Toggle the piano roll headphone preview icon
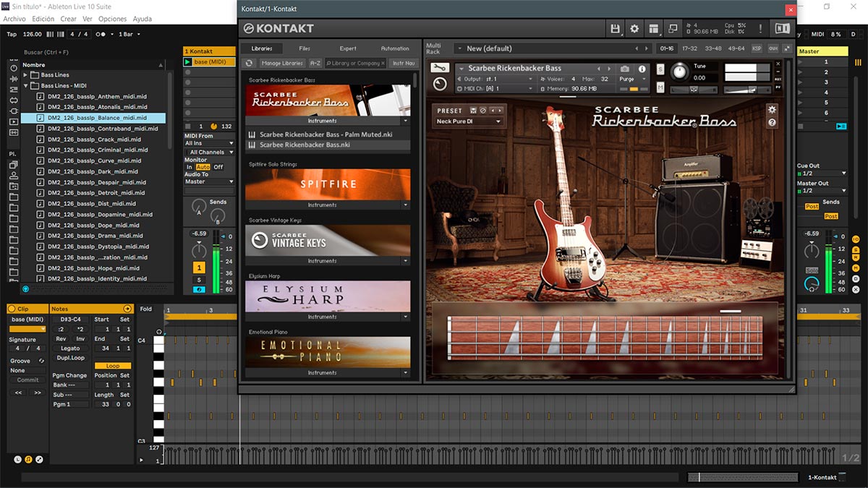This screenshot has height=488, width=868. (x=158, y=333)
